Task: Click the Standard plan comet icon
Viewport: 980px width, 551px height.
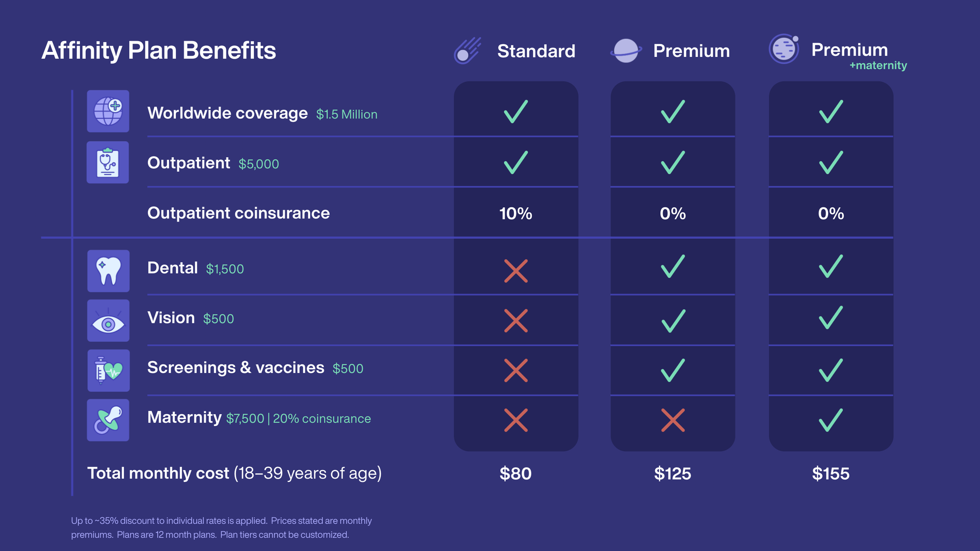Action: (467, 50)
